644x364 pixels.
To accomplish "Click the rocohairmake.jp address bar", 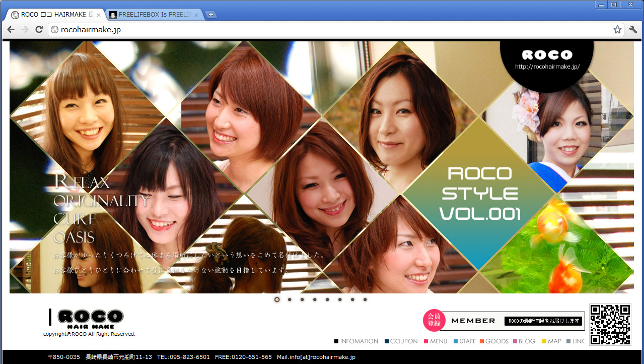I will [x=336, y=30].
